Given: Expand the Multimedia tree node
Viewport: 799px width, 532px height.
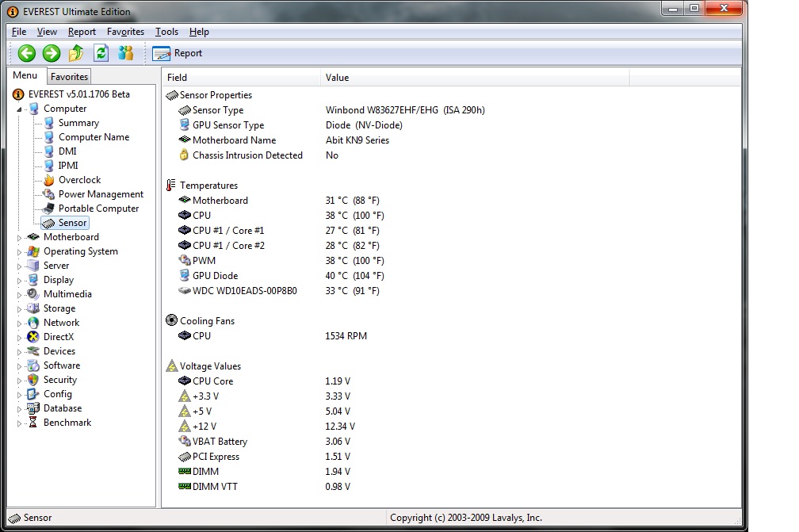Looking at the screenshot, I should click(19, 294).
